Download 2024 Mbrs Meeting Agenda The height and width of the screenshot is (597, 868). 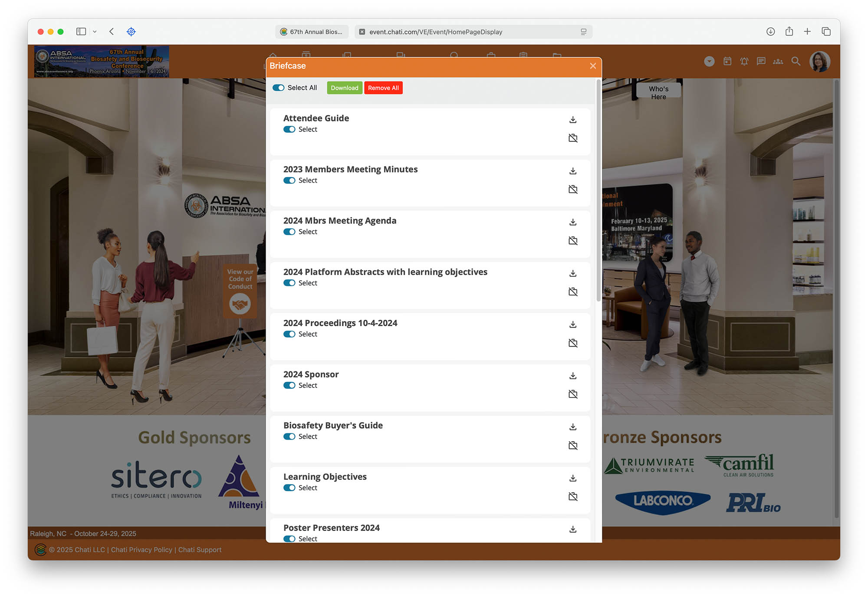click(573, 222)
